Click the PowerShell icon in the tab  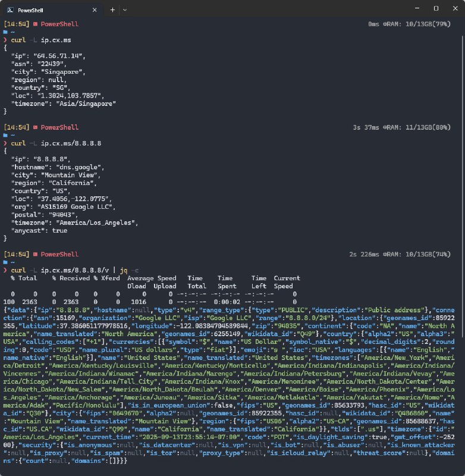pos(10,10)
